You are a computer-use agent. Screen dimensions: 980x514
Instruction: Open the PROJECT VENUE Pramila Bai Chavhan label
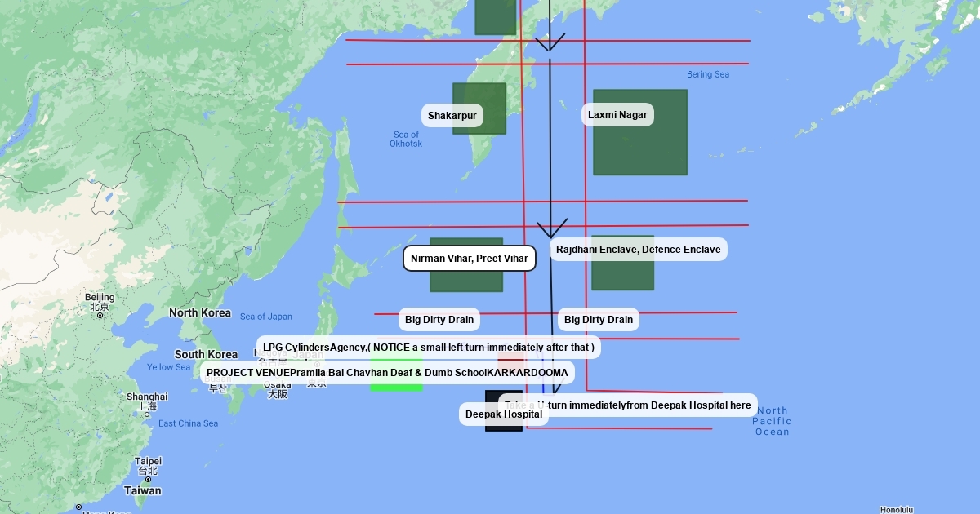[x=387, y=373]
